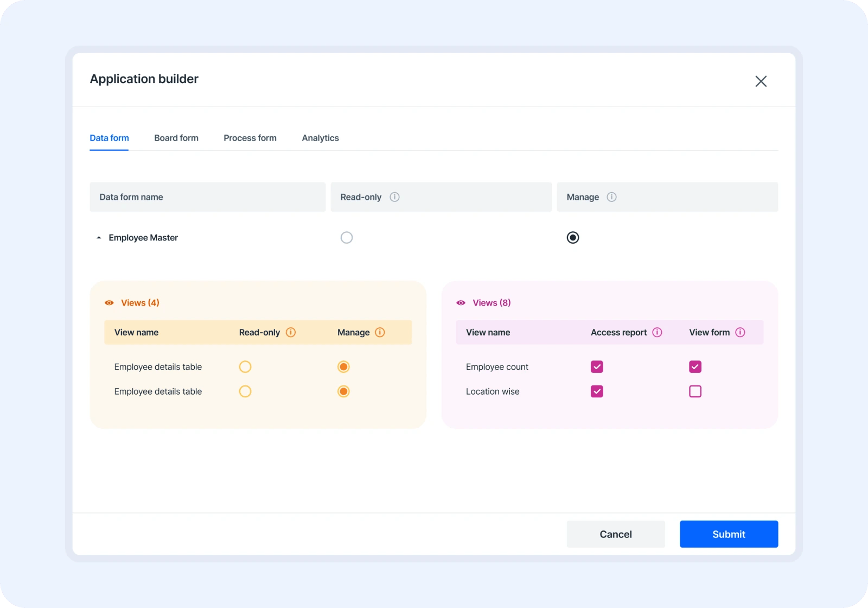Screen dimensions: 868x608
Task: Click the Submit button
Action: tap(729, 534)
